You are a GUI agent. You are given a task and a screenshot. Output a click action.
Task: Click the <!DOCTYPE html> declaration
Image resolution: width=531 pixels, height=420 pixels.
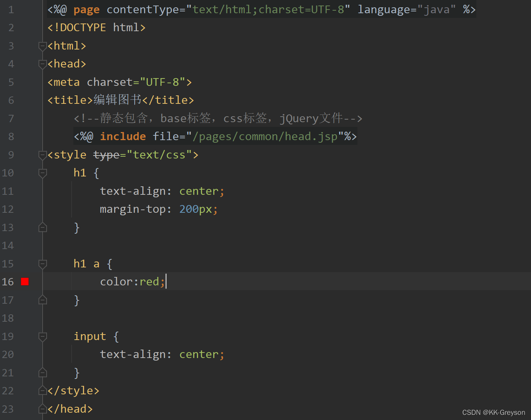(97, 28)
